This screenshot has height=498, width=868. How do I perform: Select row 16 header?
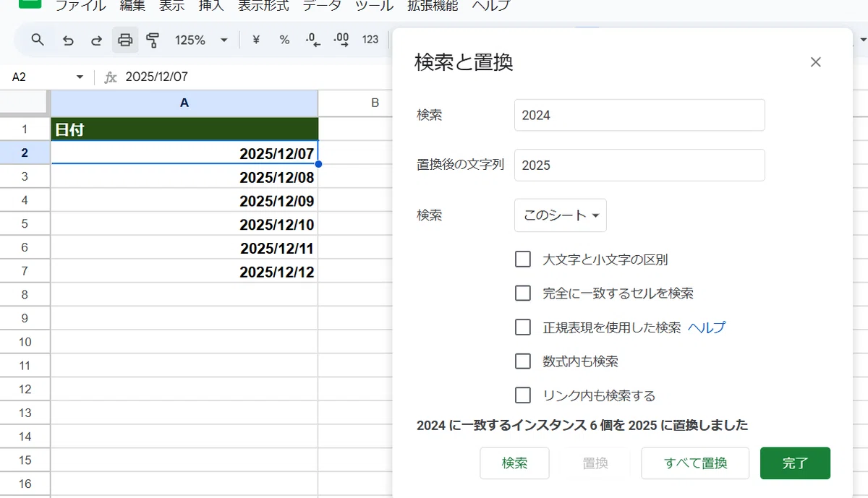(25, 484)
